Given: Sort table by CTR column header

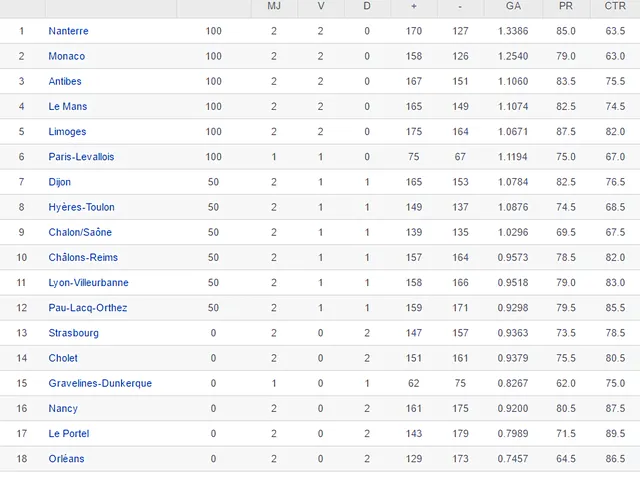Looking at the screenshot, I should pos(615,6).
